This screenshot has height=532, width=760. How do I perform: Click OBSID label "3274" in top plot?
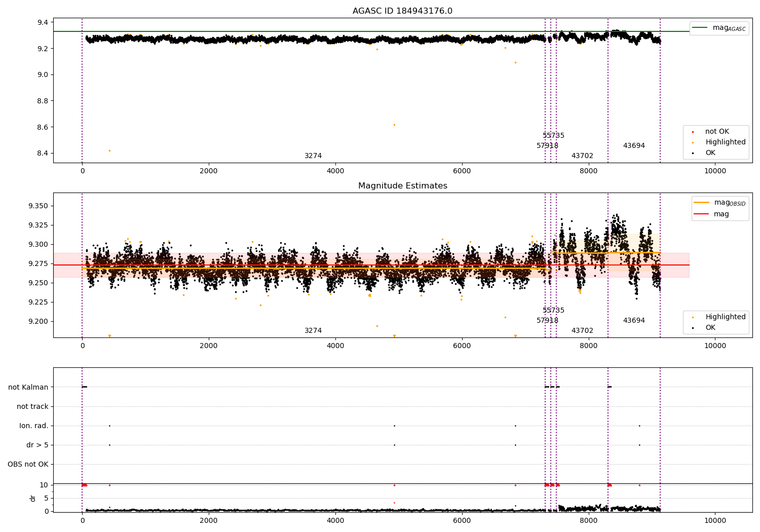313,156
